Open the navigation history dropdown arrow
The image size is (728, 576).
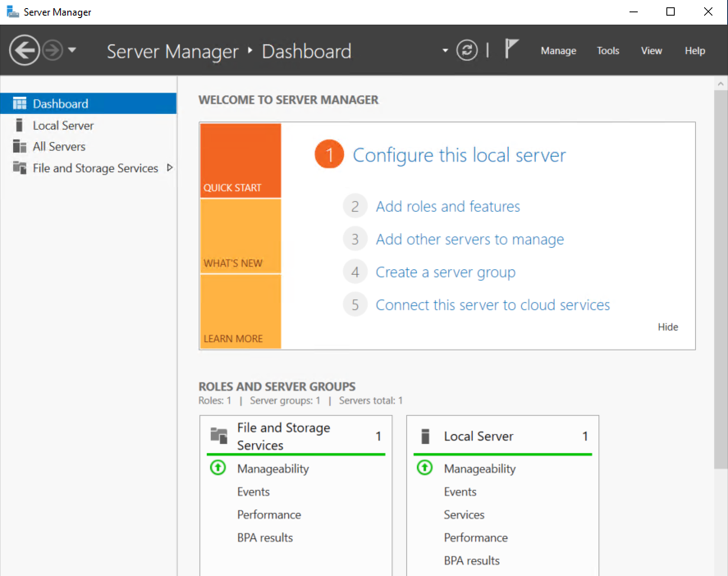72,50
